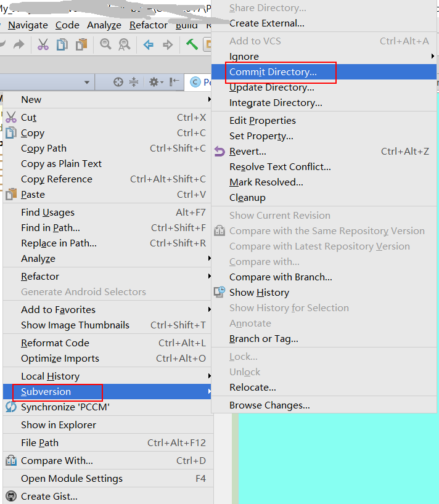Choose Edit Properties
The height and width of the screenshot is (504, 439).
324,121
